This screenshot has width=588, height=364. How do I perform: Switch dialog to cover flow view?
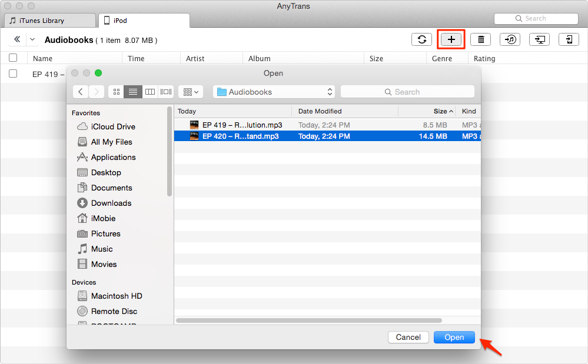click(166, 92)
